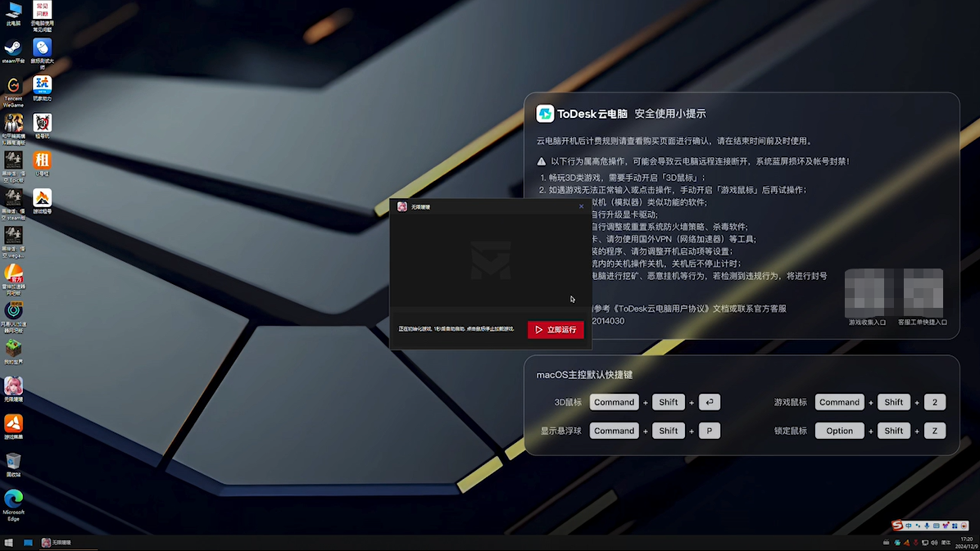Open the Recycle Bin on desktop
The image size is (980, 551).
tap(13, 464)
